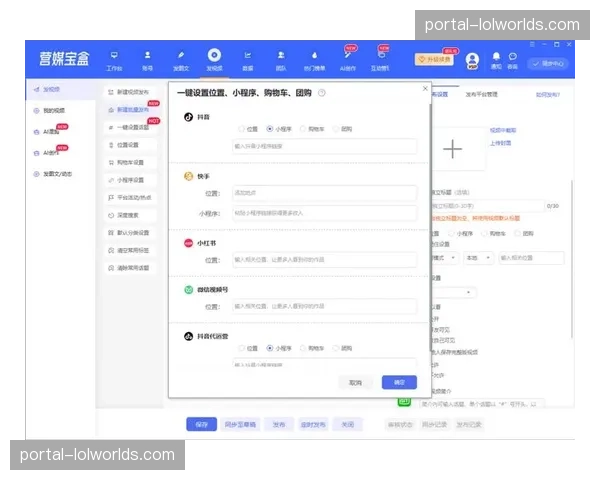
Task: Select the 发图文 pen icon in top bar
Action: point(181,56)
